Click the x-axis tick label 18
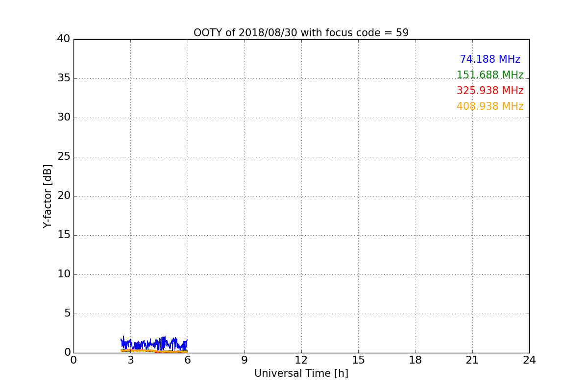Viewport: 588px width, 392px height. pyautogui.click(x=416, y=360)
